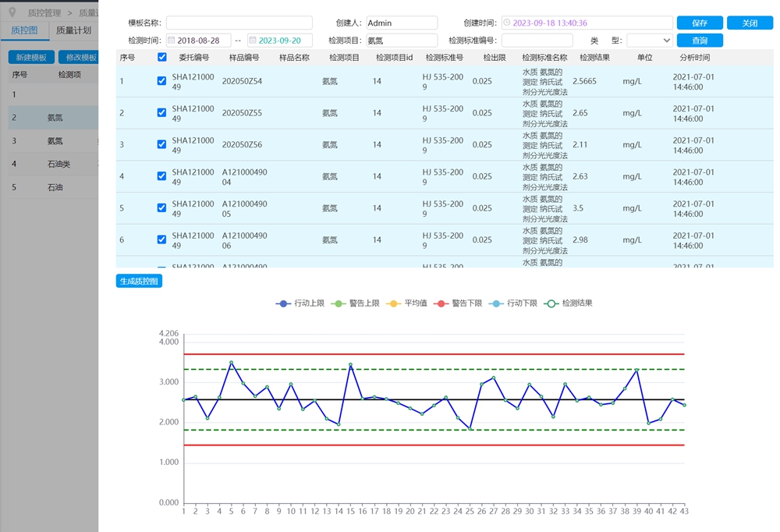This screenshot has height=532, width=780.
Task: Click the 查询 button
Action: [x=699, y=41]
